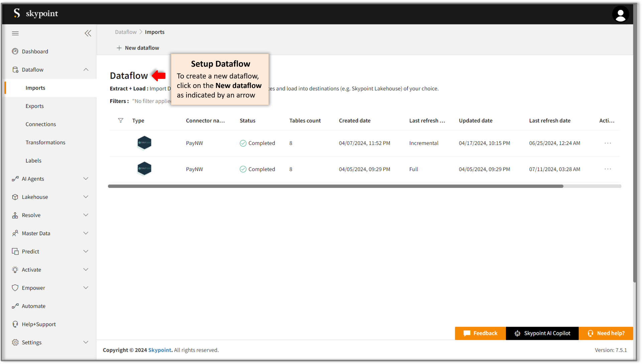Go to Transformations in sidebar
This screenshot has height=364, width=642.
(x=45, y=142)
